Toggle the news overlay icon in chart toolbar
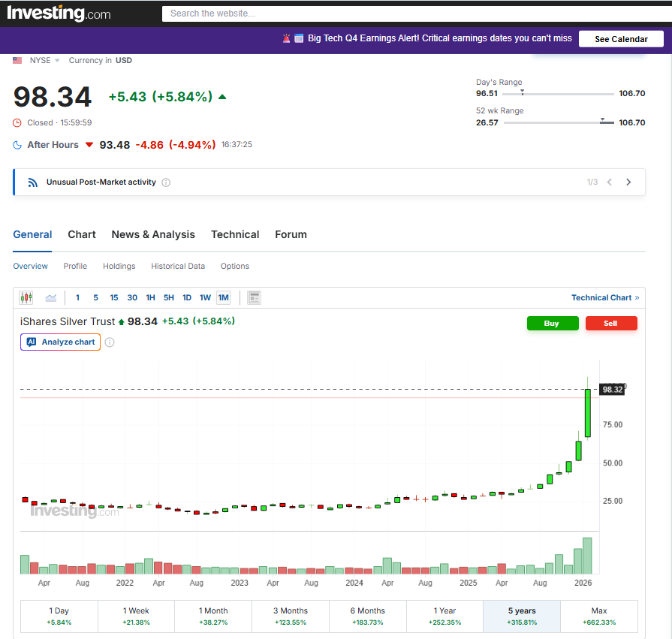The image size is (672, 639). click(x=254, y=297)
